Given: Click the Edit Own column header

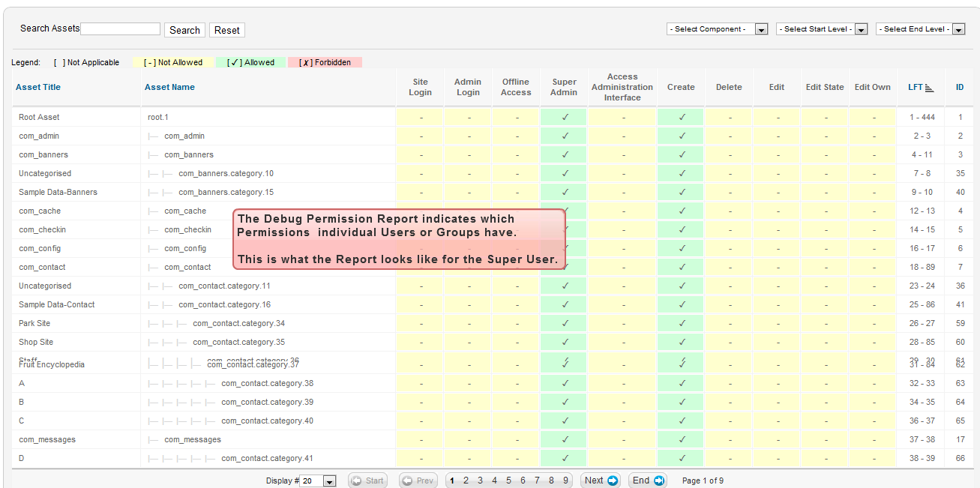Looking at the screenshot, I should 873,87.
